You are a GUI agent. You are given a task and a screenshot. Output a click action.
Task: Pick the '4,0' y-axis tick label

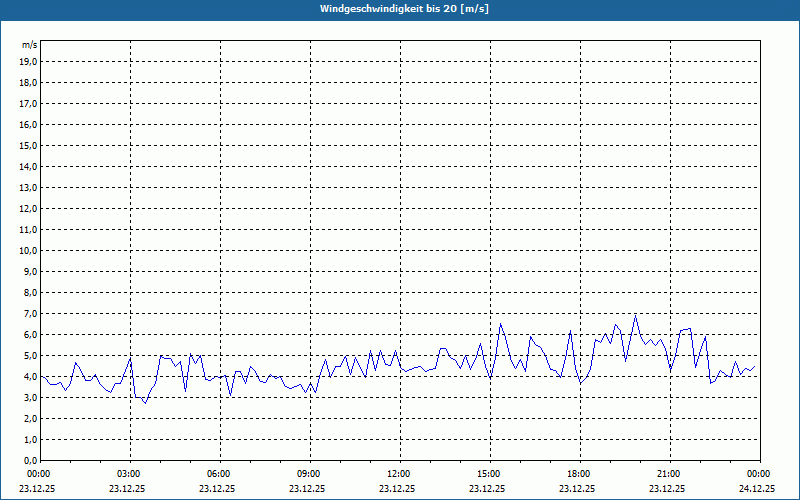(31, 377)
